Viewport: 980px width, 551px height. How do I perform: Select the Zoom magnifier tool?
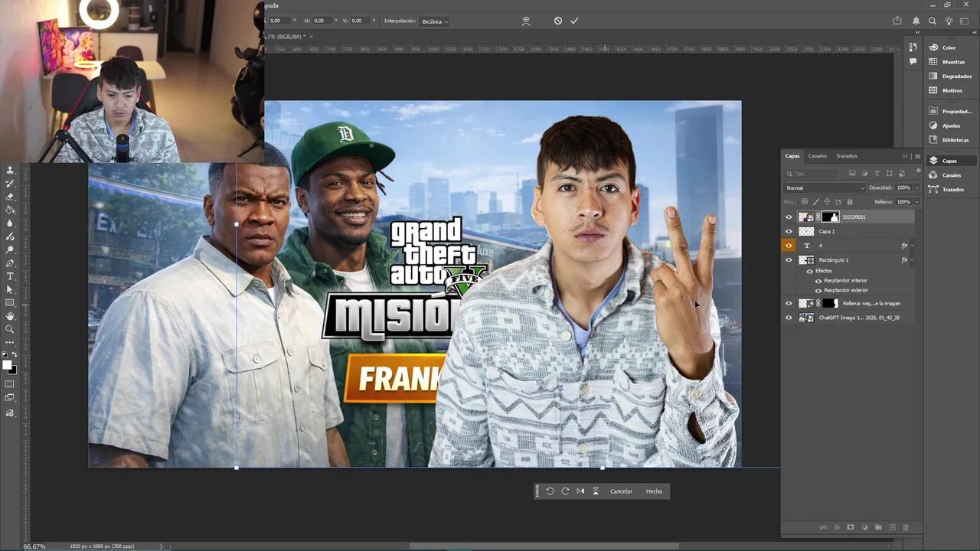pos(10,329)
